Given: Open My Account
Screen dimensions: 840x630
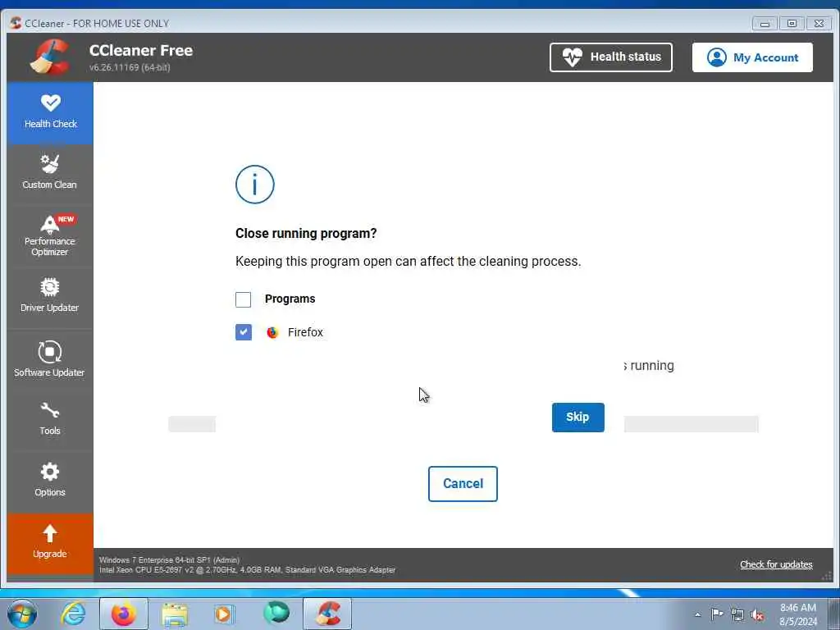Looking at the screenshot, I should tap(752, 57).
